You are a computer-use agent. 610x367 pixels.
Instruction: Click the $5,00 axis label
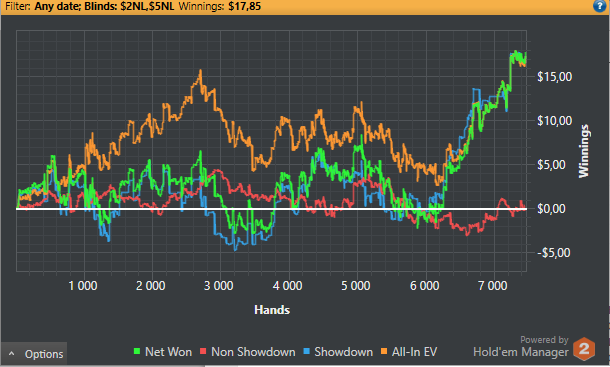coord(551,165)
